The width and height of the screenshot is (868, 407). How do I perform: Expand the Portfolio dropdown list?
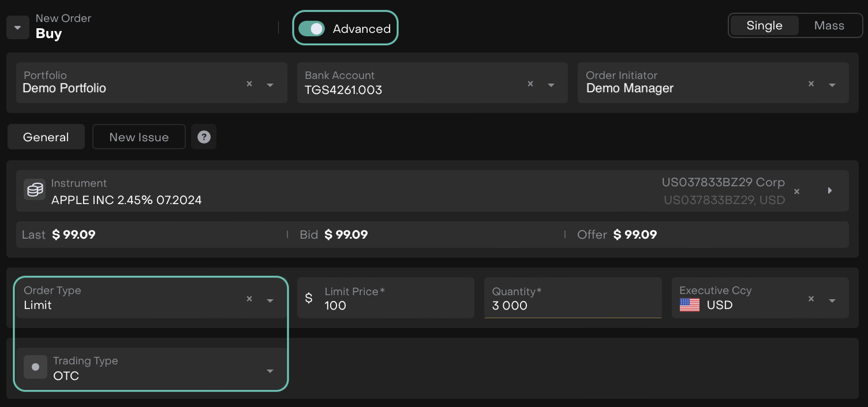[270, 85]
